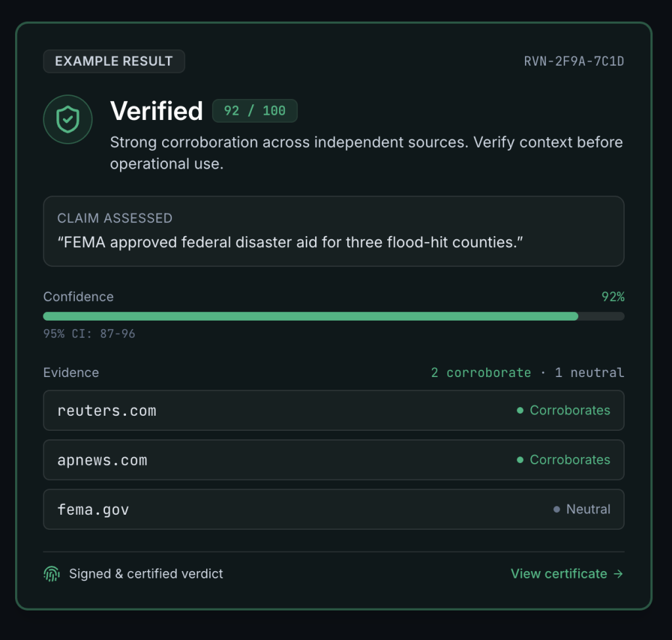
Task: Click the RVN-2F9A-7C1D reference code
Action: click(x=574, y=61)
